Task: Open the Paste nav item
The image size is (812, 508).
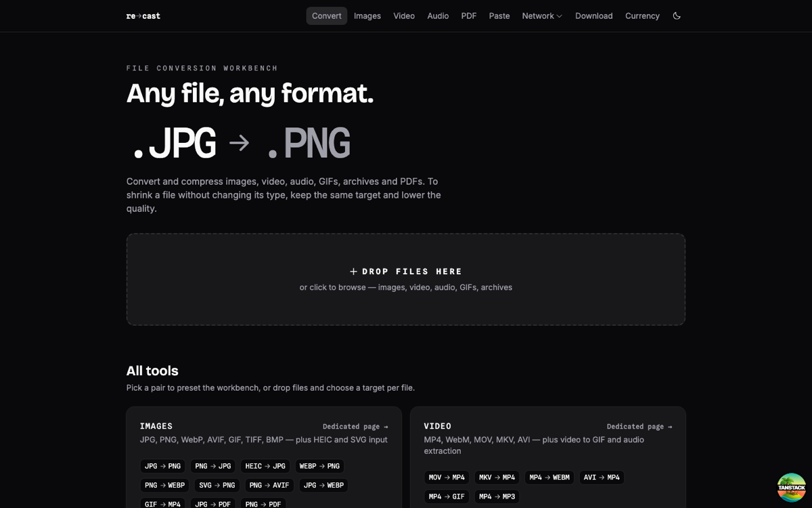Action: (499, 16)
